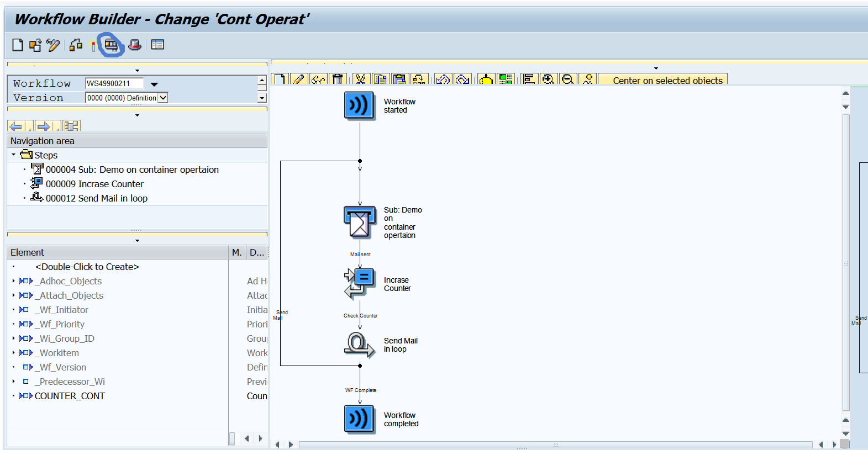Click the zoom out magnifier icon
This screenshot has height=450, width=868.
(567, 80)
